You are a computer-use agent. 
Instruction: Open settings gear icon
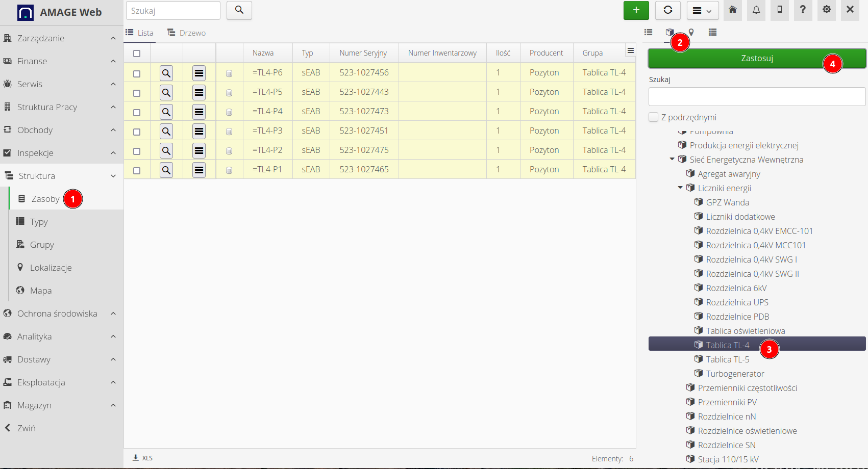(x=826, y=10)
